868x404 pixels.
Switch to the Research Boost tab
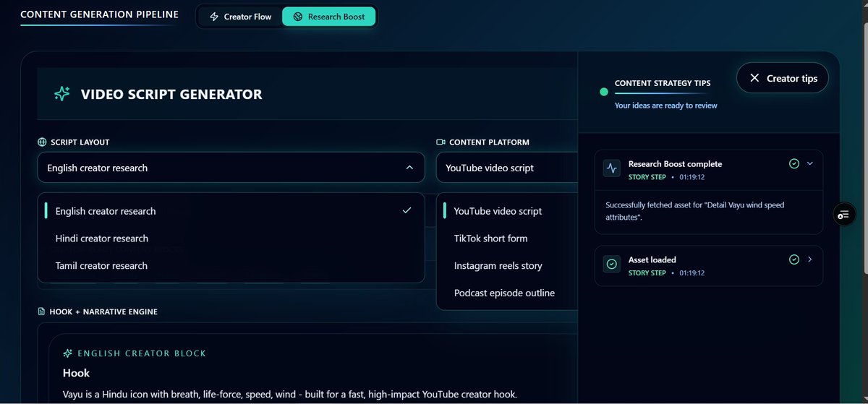(329, 17)
